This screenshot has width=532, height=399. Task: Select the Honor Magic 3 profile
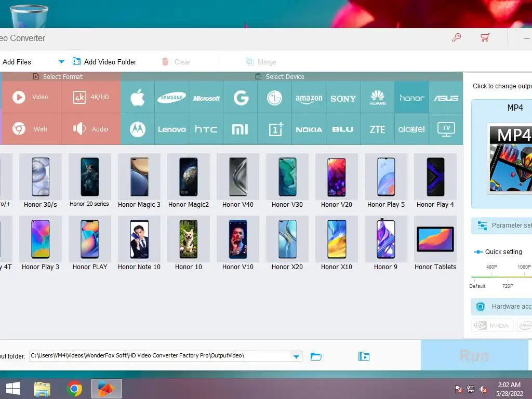coord(139,180)
